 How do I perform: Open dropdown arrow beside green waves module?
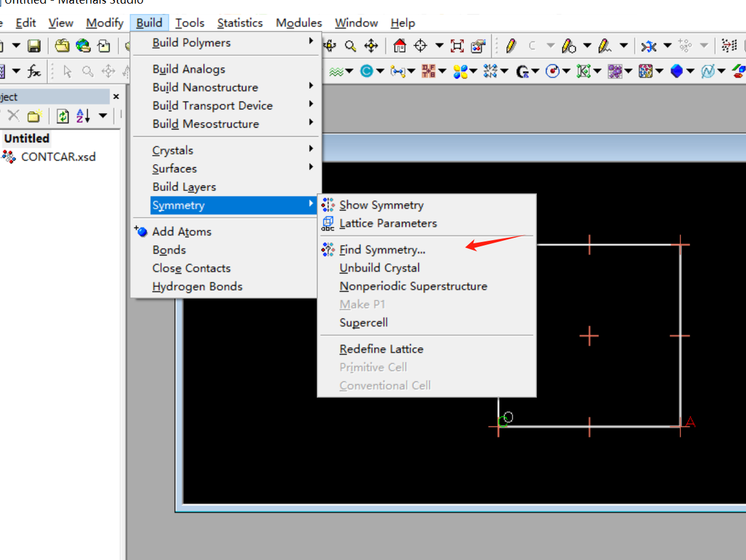point(350,72)
